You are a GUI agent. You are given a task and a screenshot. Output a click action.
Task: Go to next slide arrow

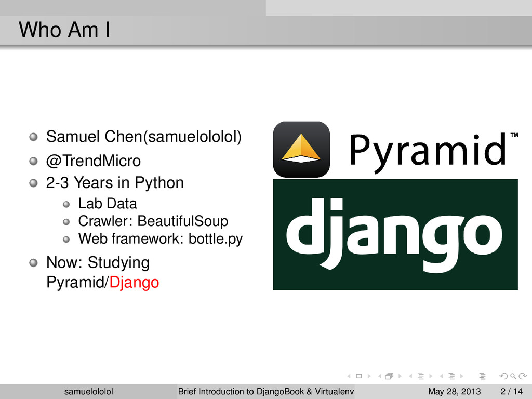tap(369, 376)
